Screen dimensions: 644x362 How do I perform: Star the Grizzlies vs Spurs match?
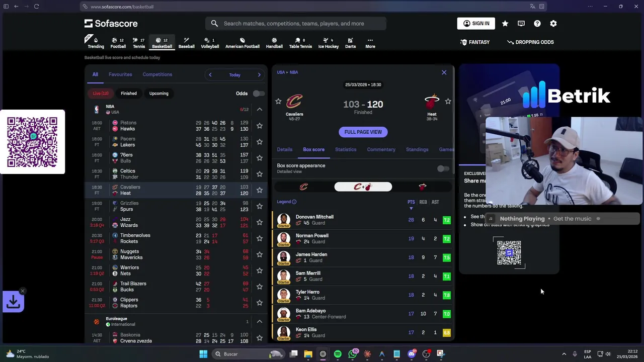coord(260,206)
